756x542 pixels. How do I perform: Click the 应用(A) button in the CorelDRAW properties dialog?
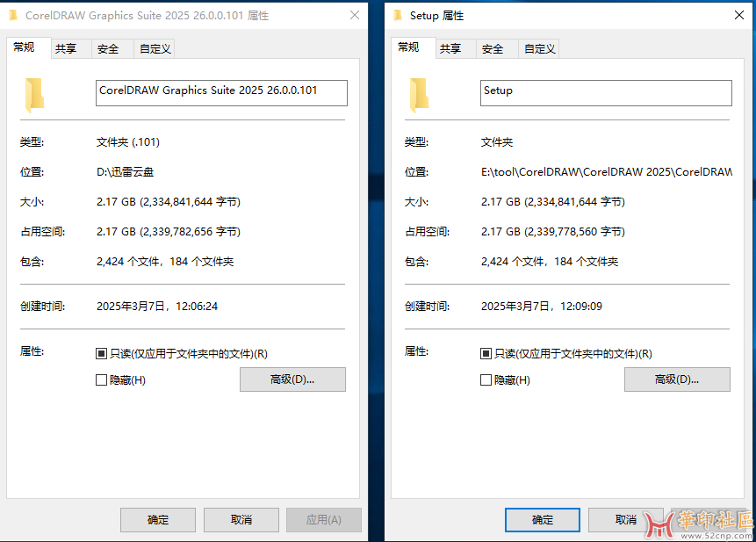324,520
